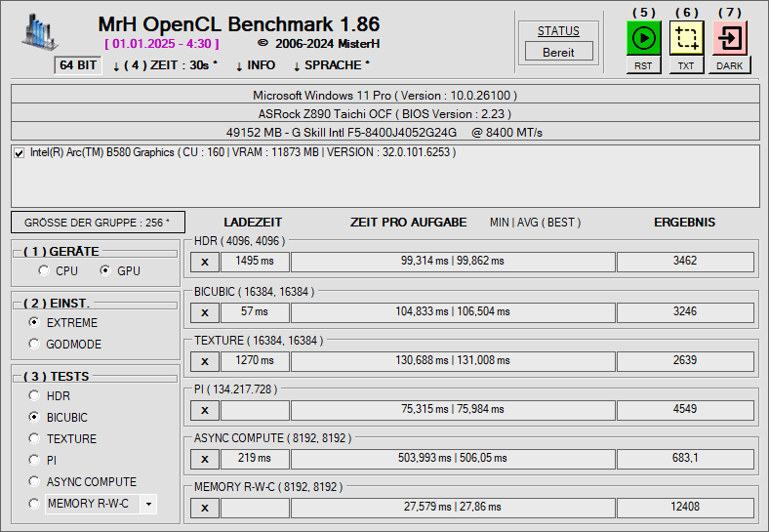Select the GODMODE setting
The height and width of the screenshot is (532, 769).
coord(34,344)
